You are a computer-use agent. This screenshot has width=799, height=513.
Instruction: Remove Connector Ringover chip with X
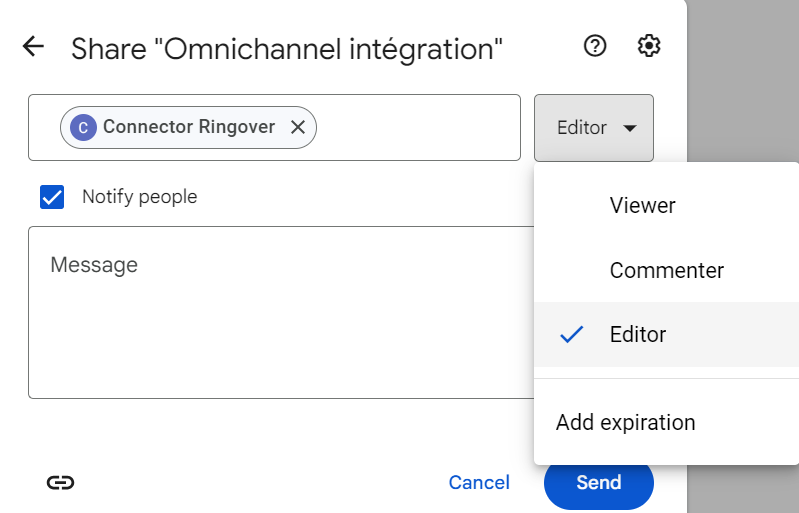298,127
